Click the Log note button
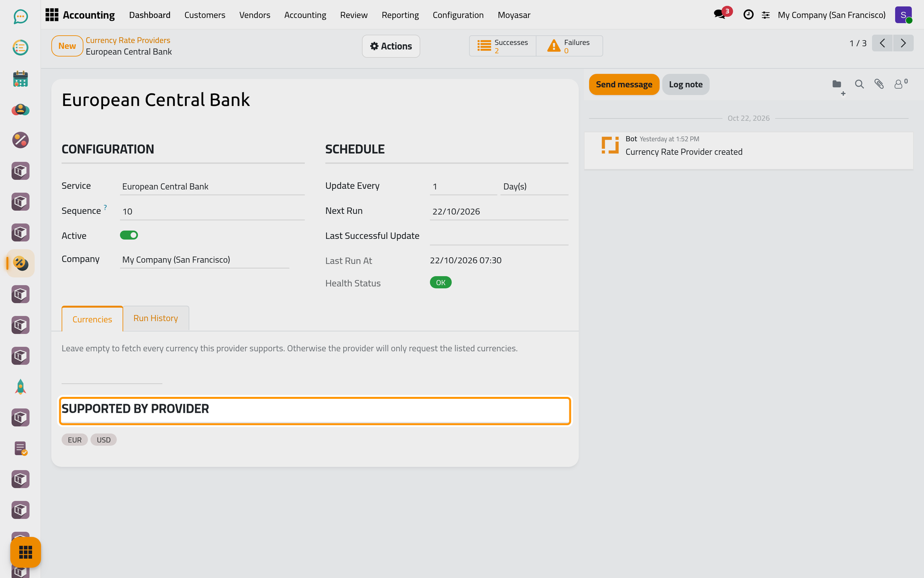924x578 pixels. tap(685, 84)
